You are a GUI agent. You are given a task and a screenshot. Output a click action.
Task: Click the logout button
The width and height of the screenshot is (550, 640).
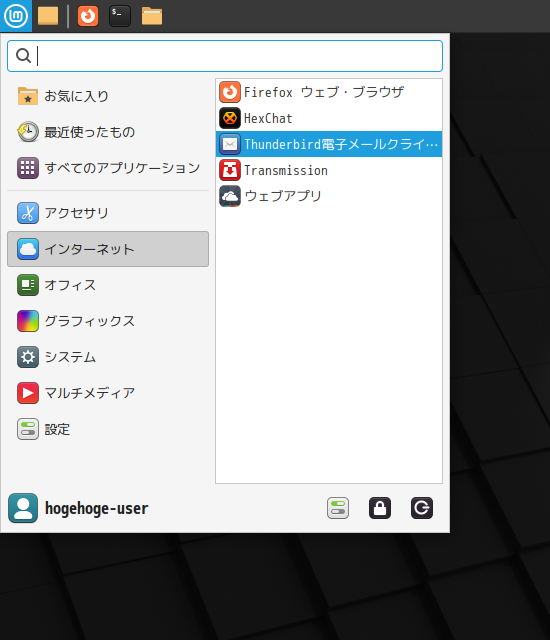[x=422, y=508]
